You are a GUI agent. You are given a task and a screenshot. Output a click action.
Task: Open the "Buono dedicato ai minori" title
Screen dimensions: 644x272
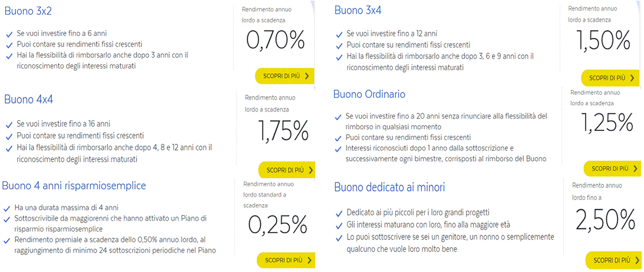point(389,188)
